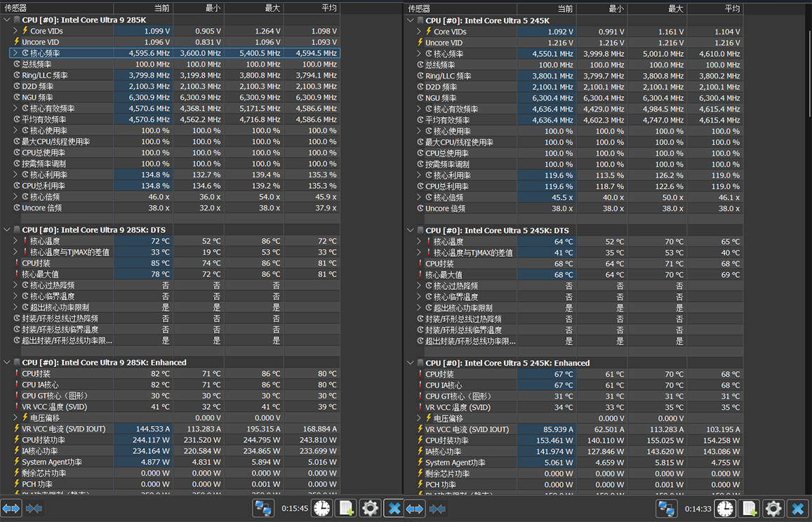812x522 pixels.
Task: Click clock icon of Ring/LLC 频率 row, 285K window
Action: 17,75
